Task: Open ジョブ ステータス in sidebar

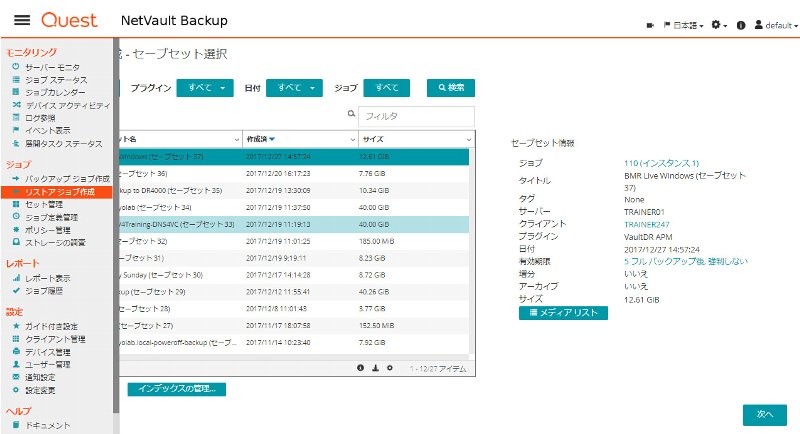Action: [56, 80]
